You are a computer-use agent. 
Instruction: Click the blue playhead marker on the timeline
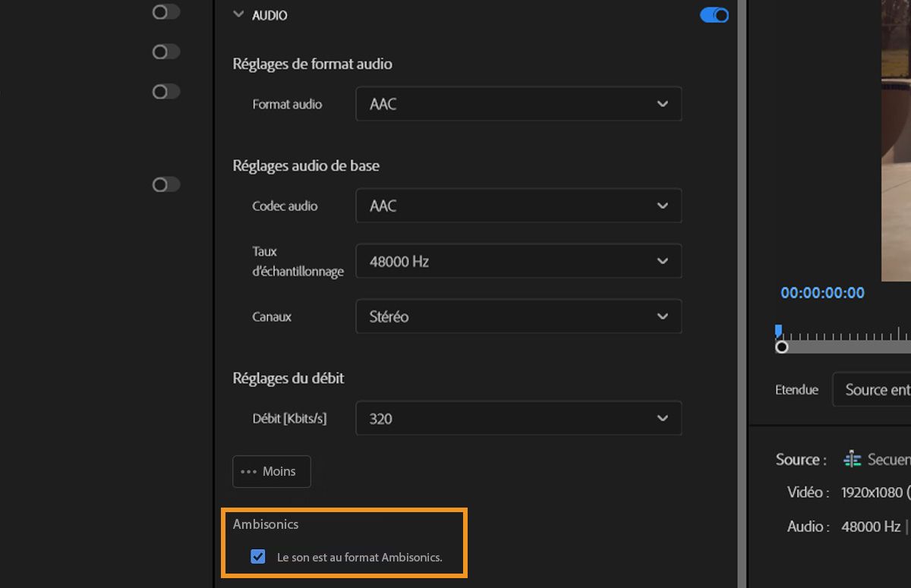coord(777,329)
